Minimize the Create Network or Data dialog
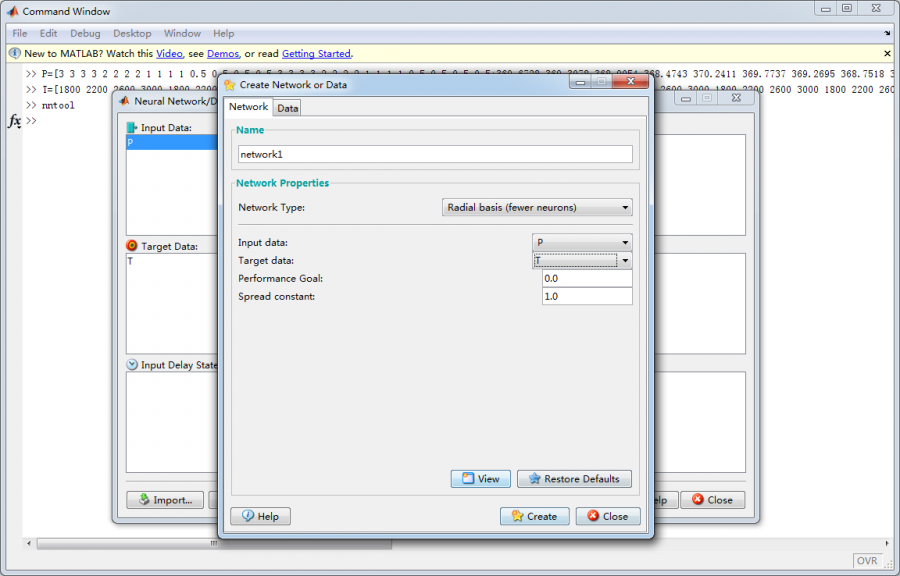The height and width of the screenshot is (576, 900). click(580, 81)
